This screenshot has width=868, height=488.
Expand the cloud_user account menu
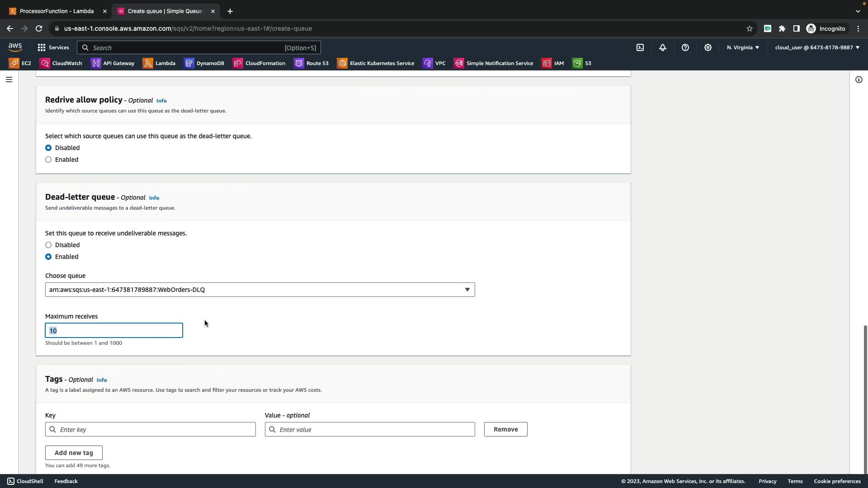817,47
